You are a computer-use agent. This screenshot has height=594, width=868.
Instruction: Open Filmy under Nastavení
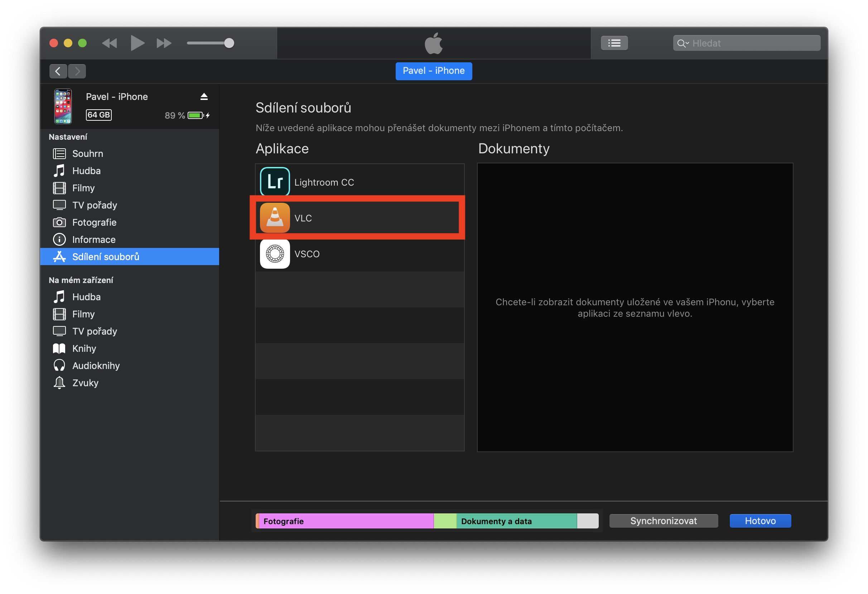click(x=129, y=188)
